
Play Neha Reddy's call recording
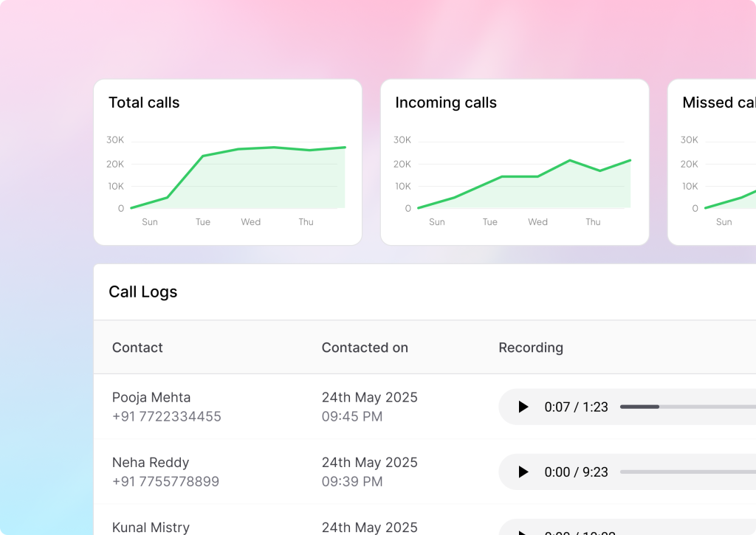tap(523, 472)
